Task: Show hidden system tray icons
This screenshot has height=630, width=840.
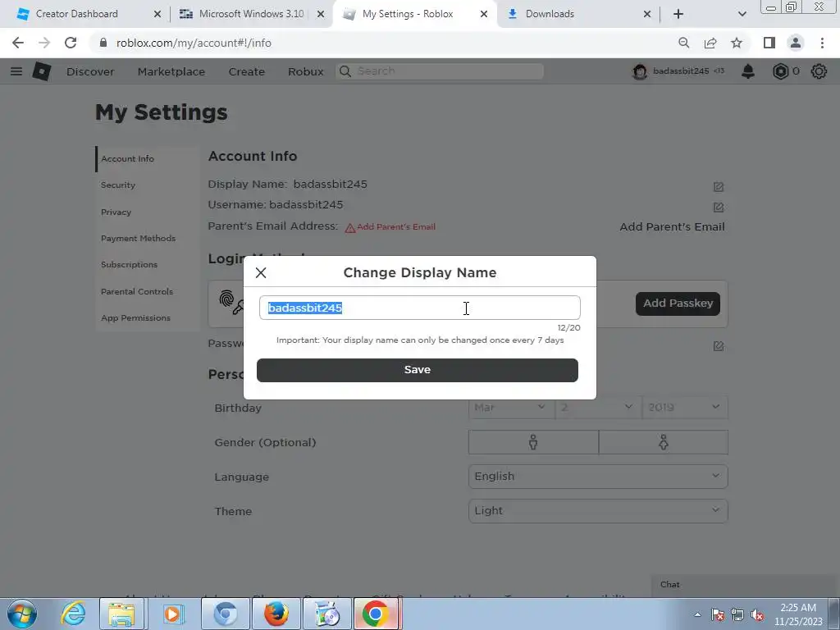Action: click(697, 614)
